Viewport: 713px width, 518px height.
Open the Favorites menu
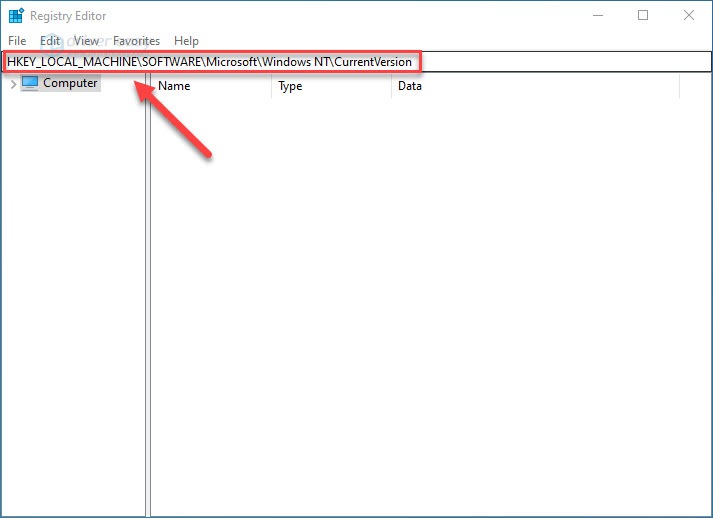(136, 41)
